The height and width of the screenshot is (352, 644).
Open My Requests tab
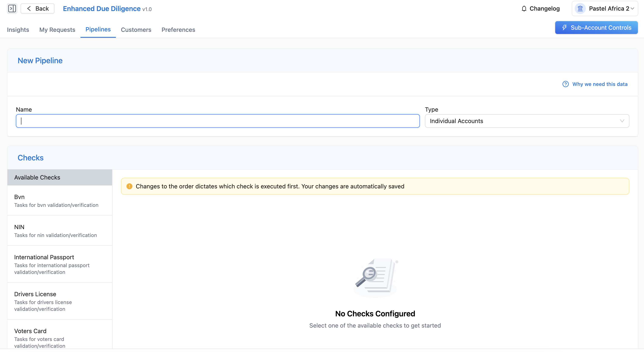[x=57, y=30]
